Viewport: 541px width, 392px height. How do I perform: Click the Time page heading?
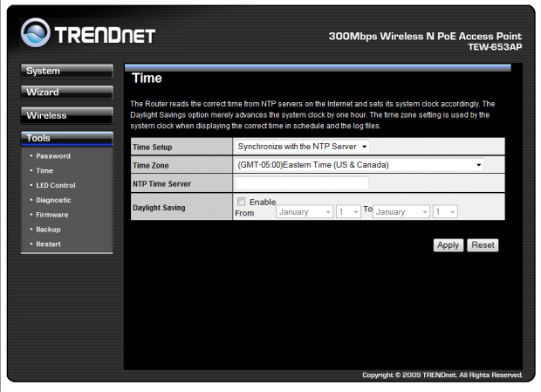click(147, 79)
